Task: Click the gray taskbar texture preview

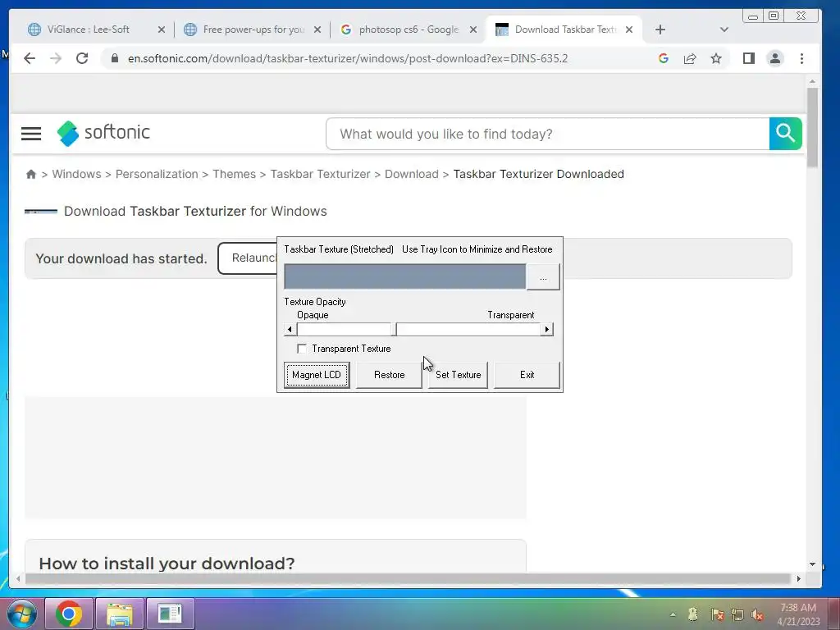Action: [405, 276]
